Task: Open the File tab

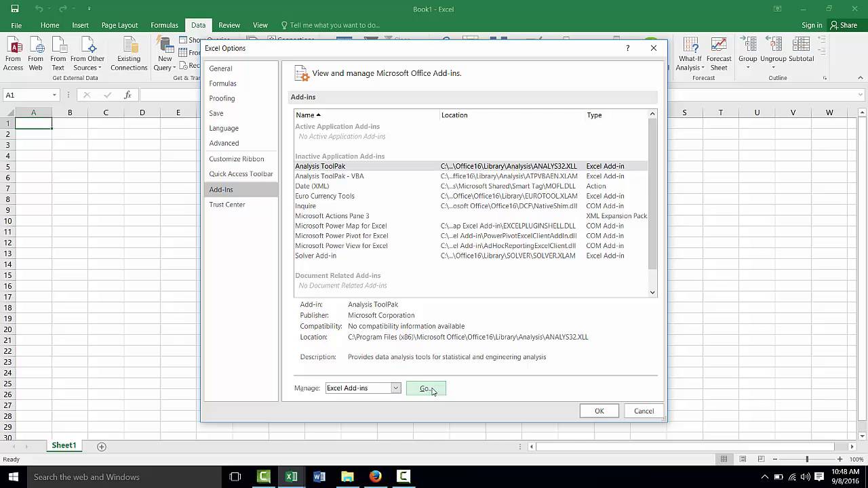Action: coord(16,25)
